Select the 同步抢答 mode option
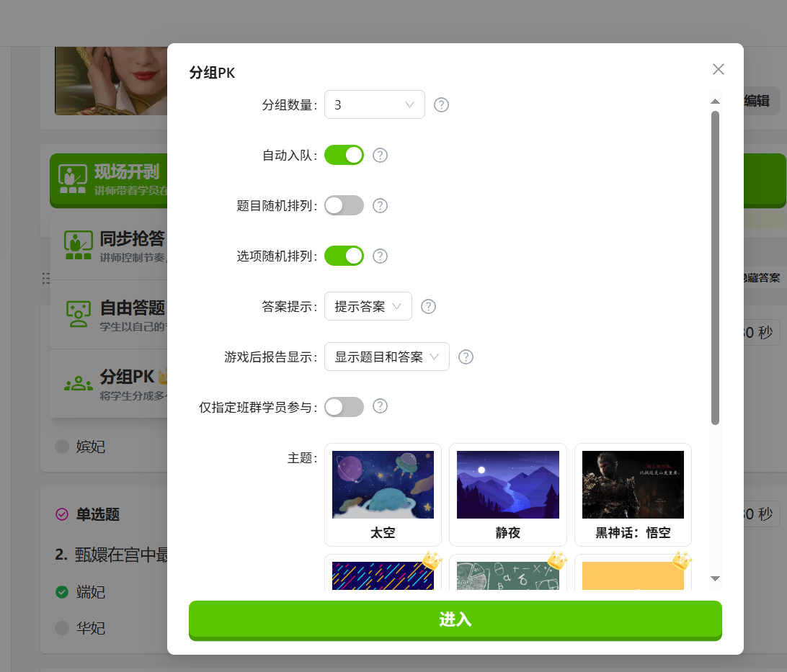The image size is (787, 672). tap(110, 246)
